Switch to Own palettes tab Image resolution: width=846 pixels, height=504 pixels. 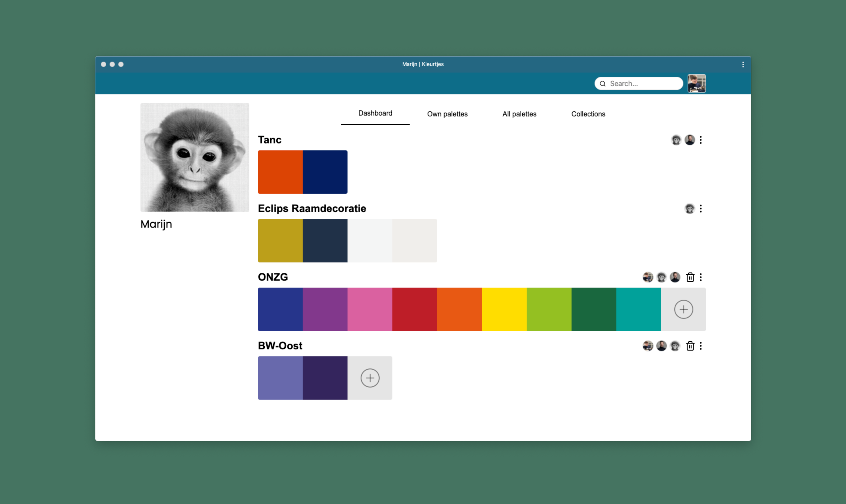(x=447, y=114)
